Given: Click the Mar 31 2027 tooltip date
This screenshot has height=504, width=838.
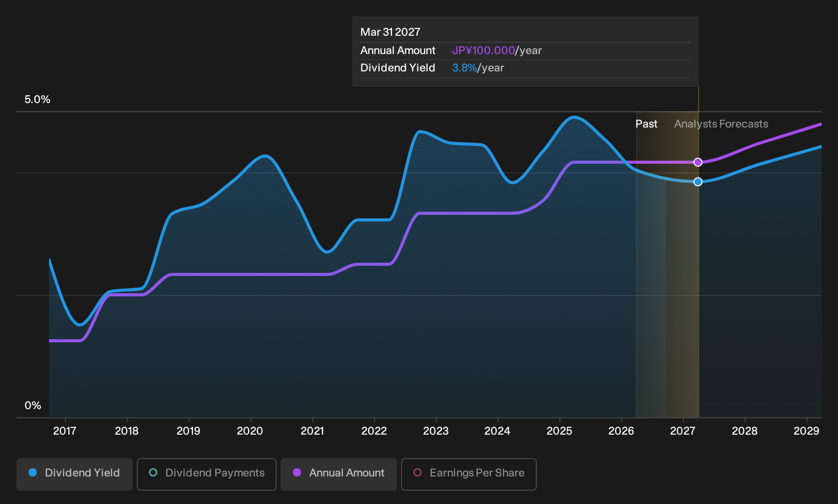Looking at the screenshot, I should 390,32.
